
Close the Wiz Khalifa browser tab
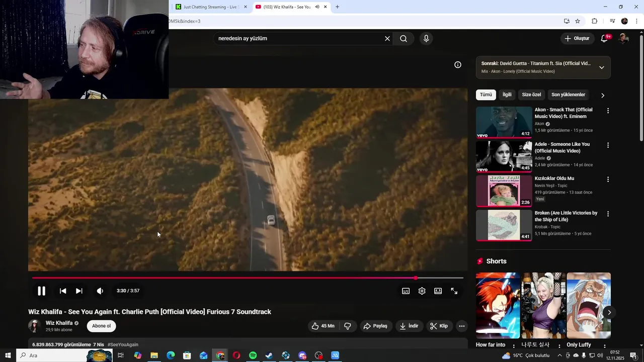pyautogui.click(x=326, y=7)
